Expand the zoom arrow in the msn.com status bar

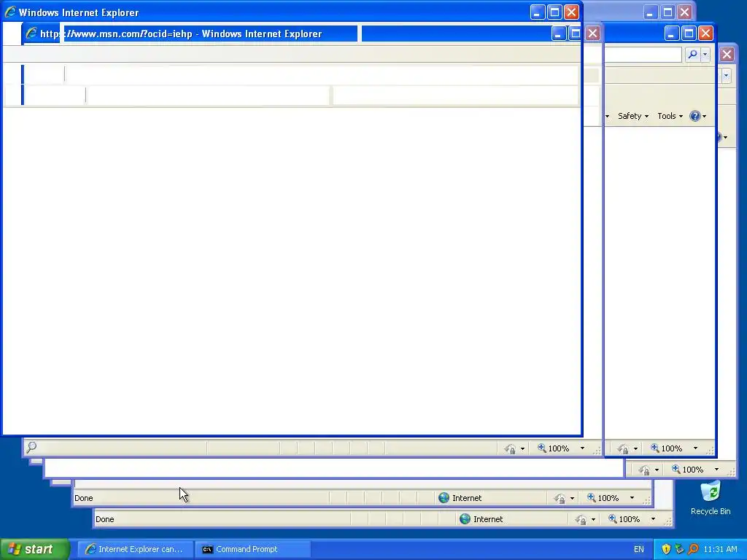tap(582, 448)
